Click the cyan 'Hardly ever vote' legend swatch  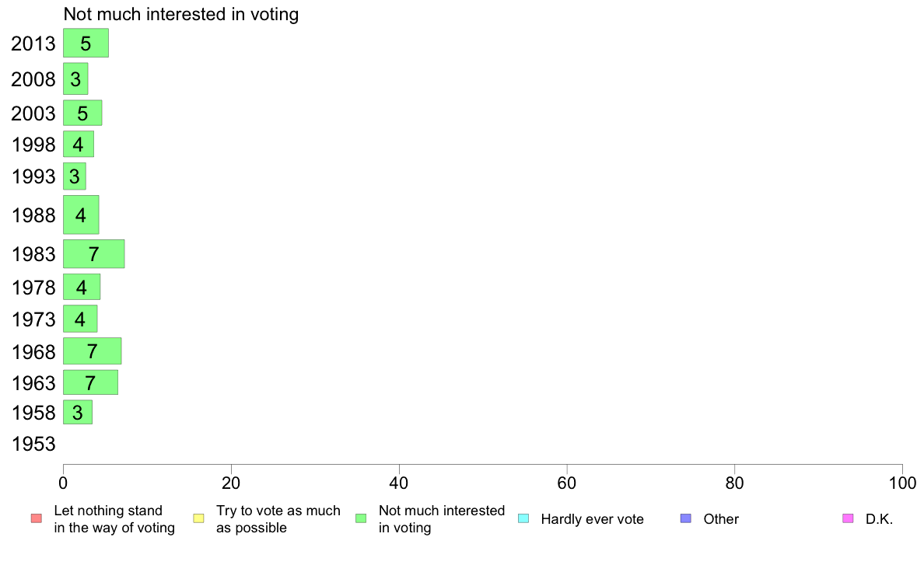point(523,518)
